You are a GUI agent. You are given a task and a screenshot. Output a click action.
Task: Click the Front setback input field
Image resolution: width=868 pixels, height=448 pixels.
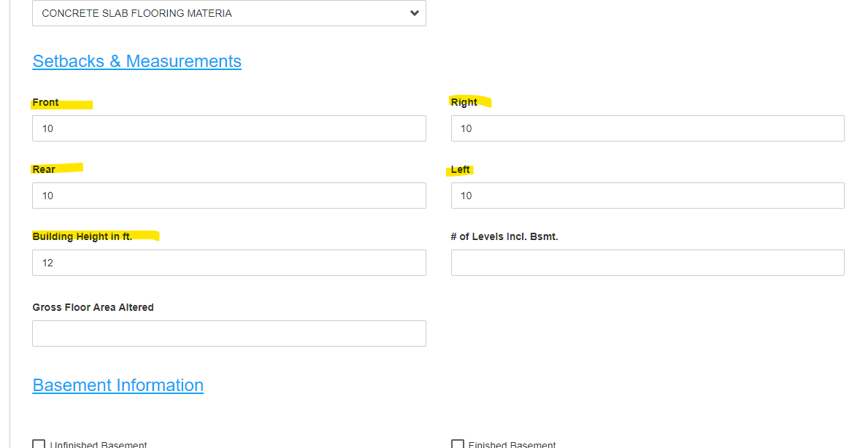[228, 128]
